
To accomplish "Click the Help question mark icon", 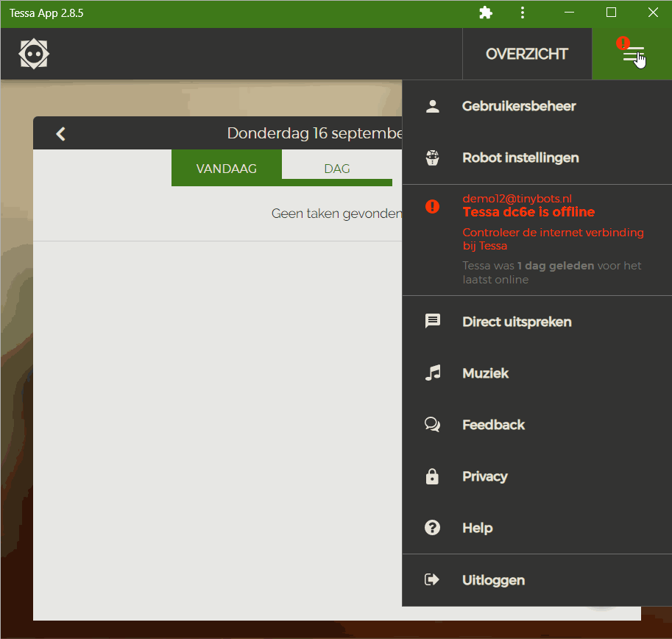I will click(433, 528).
